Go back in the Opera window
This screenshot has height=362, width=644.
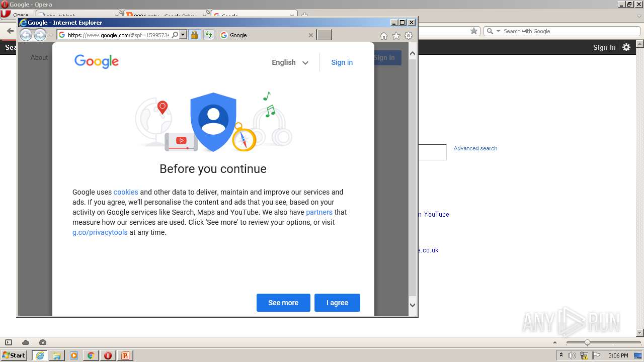[9, 31]
